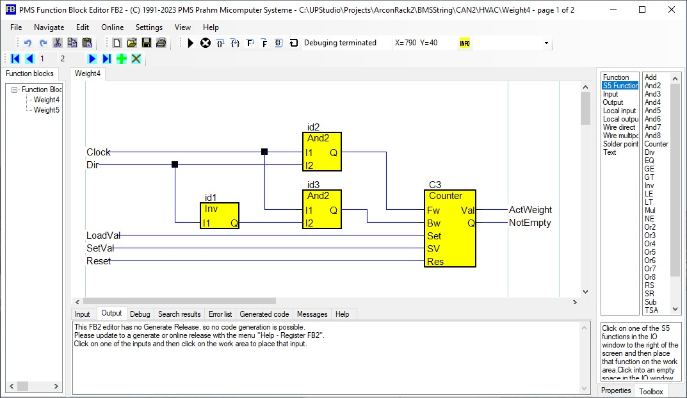Add a page with green plus icon
687x398 pixels.
[121, 59]
